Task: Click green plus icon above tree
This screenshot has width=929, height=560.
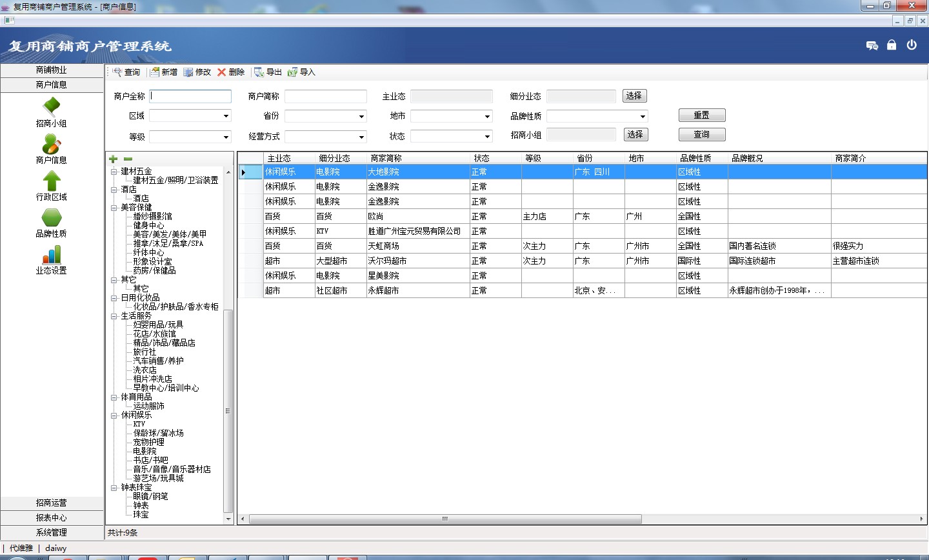Action: 114,159
